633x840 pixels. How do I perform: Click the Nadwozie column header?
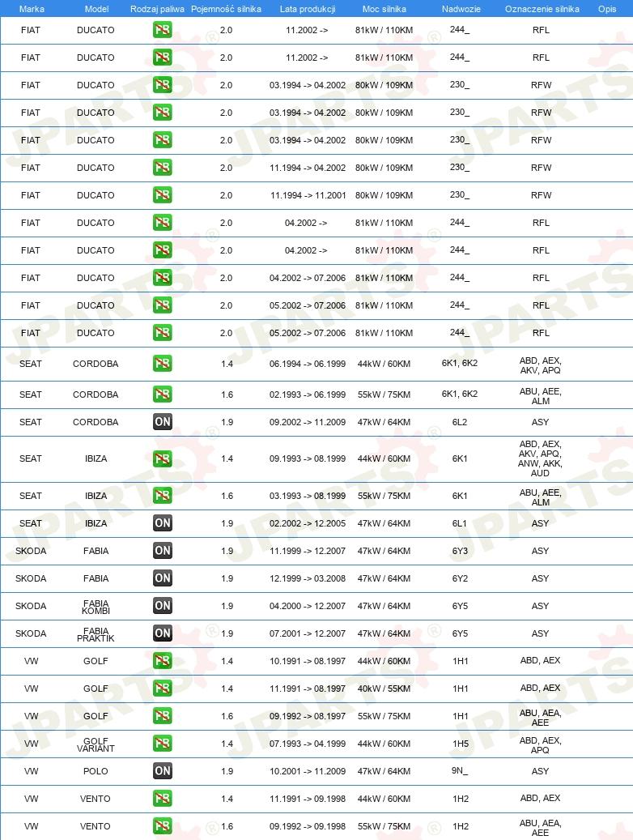tap(461, 9)
